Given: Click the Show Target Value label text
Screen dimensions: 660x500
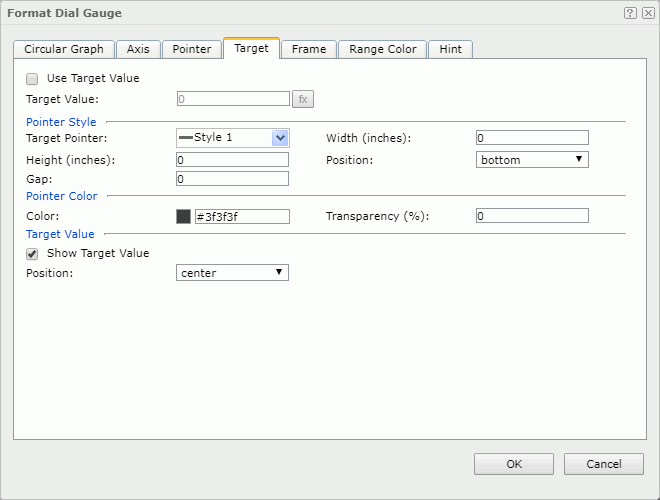Looking at the screenshot, I should pyautogui.click(x=98, y=253).
